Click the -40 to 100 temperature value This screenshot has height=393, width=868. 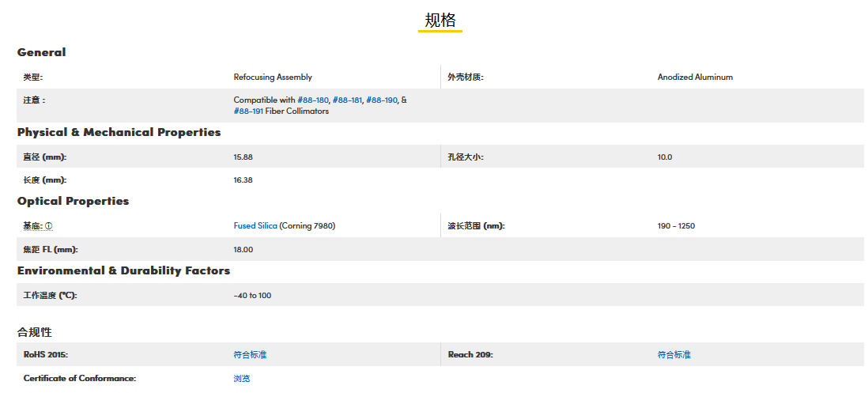click(252, 296)
